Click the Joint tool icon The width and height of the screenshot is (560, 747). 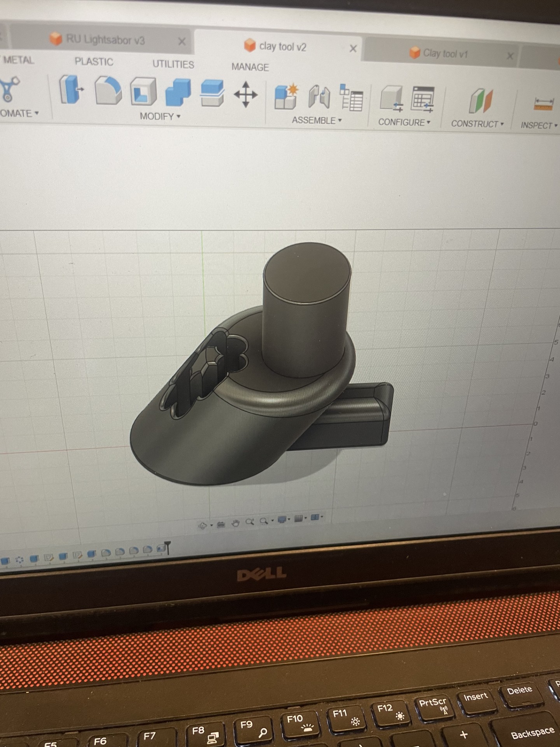click(x=319, y=97)
